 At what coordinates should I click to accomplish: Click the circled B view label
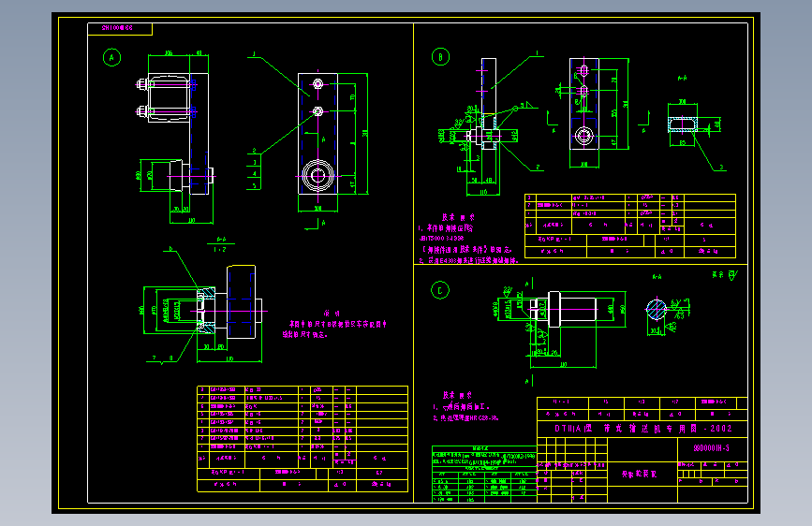click(x=441, y=57)
